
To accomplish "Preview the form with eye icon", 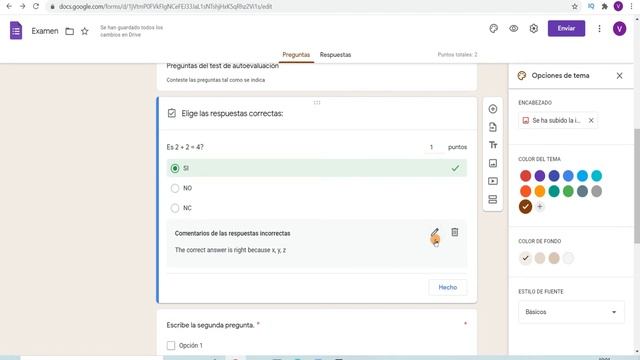I will pos(513,29).
